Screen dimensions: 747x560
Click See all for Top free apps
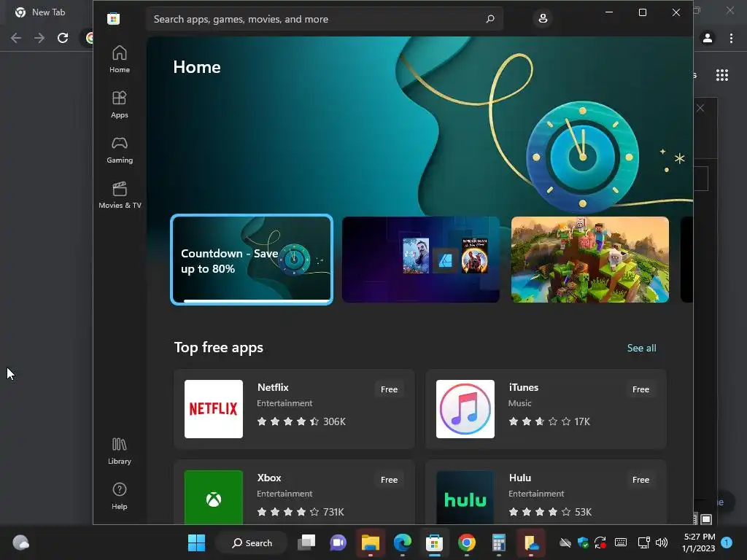coord(641,348)
